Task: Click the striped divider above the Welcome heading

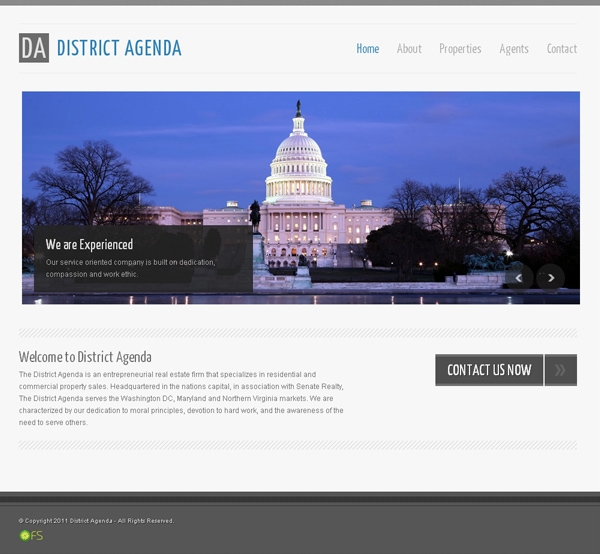Action: coord(298,333)
